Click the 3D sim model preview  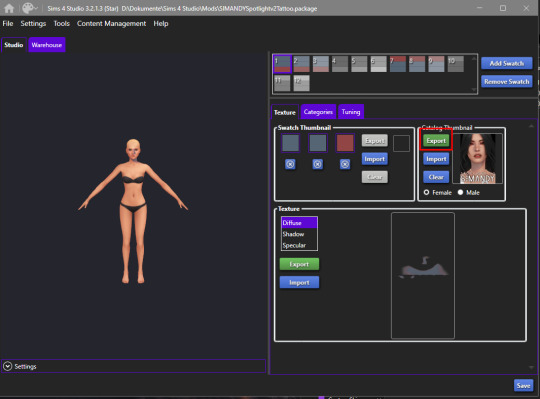(133, 211)
